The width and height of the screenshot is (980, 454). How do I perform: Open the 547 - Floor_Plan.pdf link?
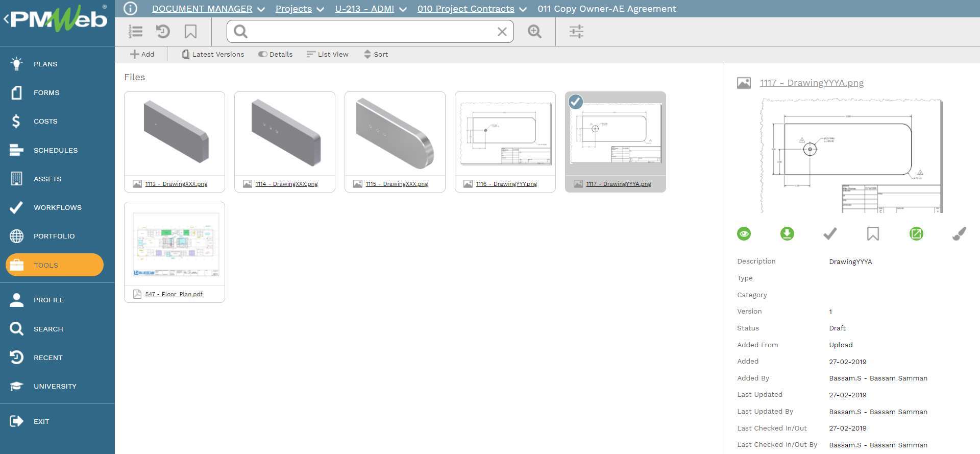coord(174,294)
